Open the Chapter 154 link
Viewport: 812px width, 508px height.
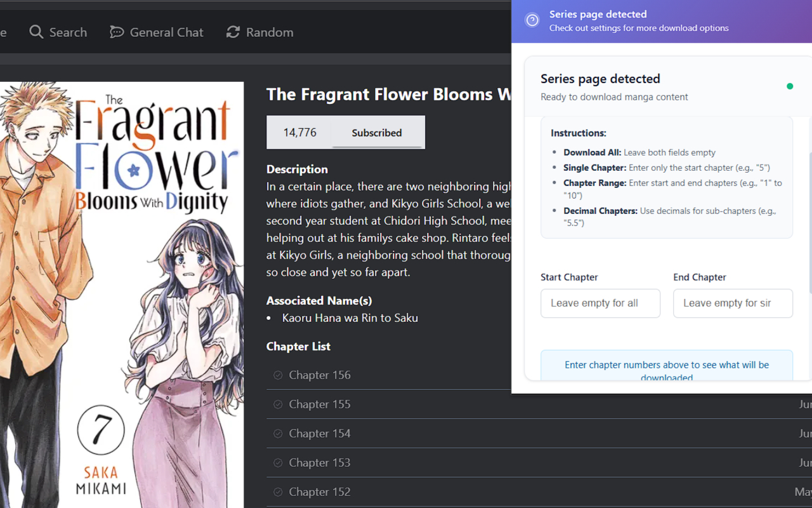(320, 434)
